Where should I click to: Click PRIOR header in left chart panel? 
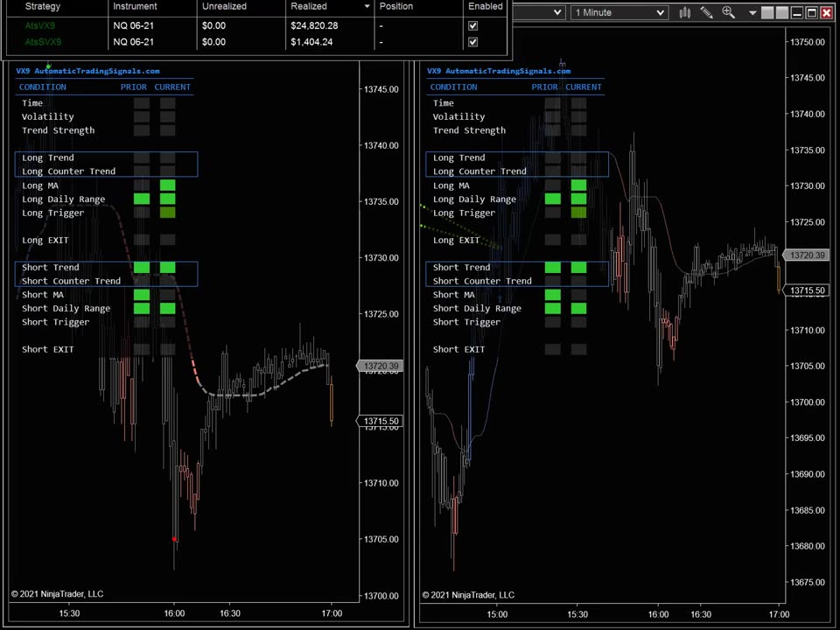pos(133,87)
